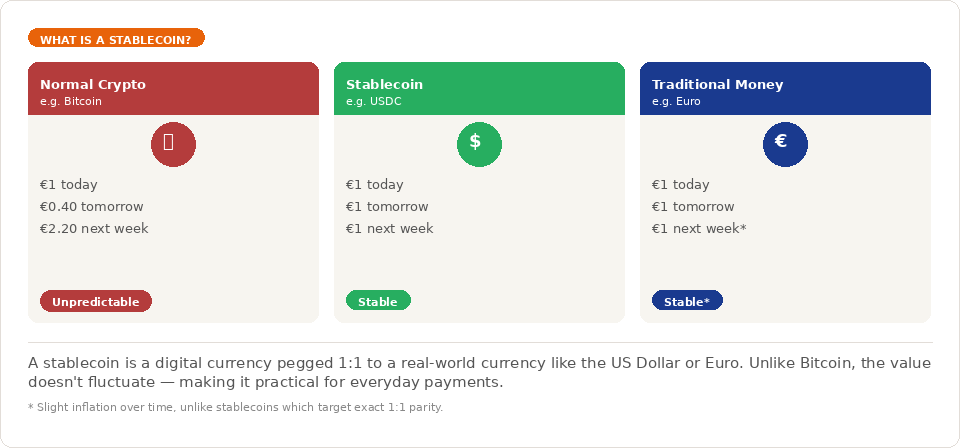Image resolution: width=960 pixels, height=448 pixels.
Task: Click the green dollar sign icon
Action: tap(479, 144)
